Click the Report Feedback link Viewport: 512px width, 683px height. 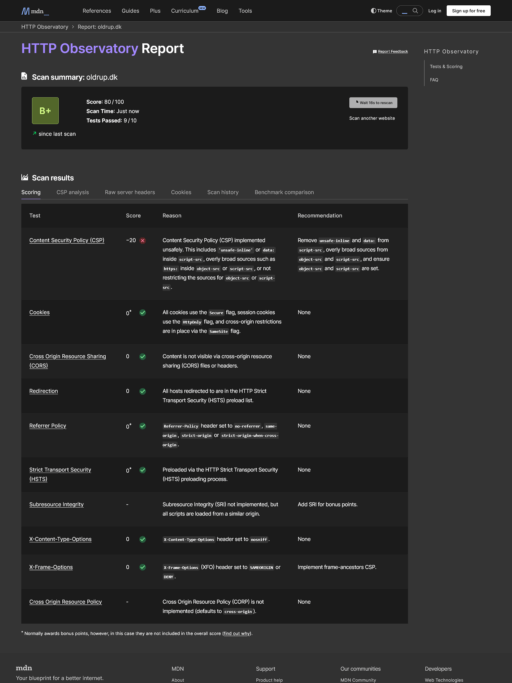[x=390, y=51]
